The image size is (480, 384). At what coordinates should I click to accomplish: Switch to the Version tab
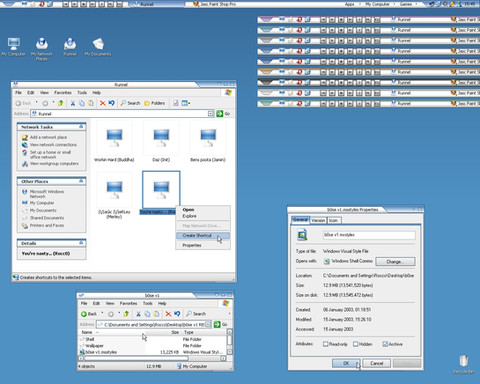[x=318, y=220]
